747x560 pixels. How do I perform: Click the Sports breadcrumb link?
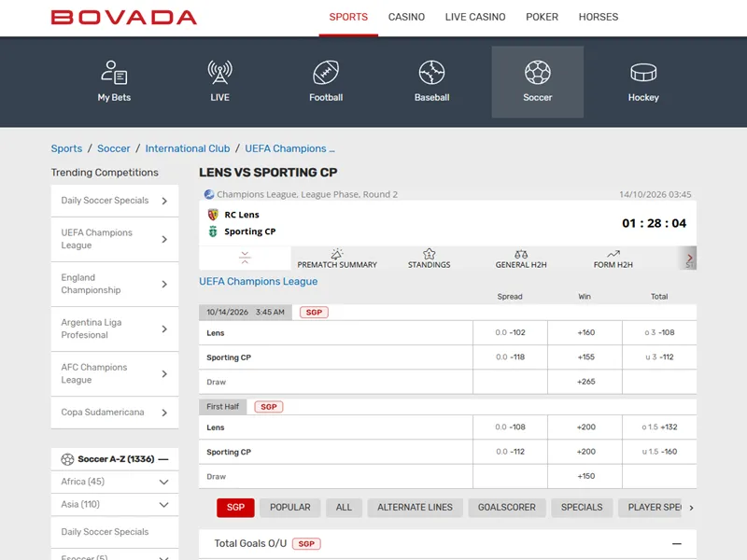pos(66,148)
